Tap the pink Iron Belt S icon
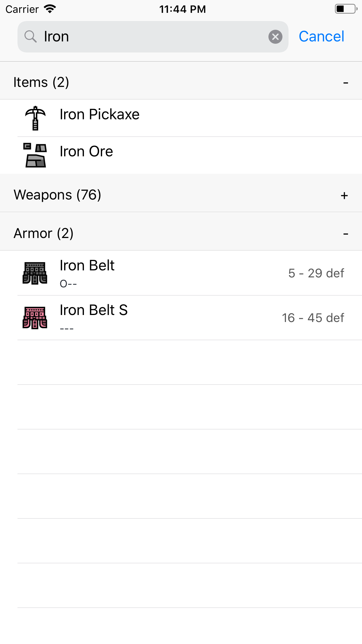362x644 pixels. [35, 318]
